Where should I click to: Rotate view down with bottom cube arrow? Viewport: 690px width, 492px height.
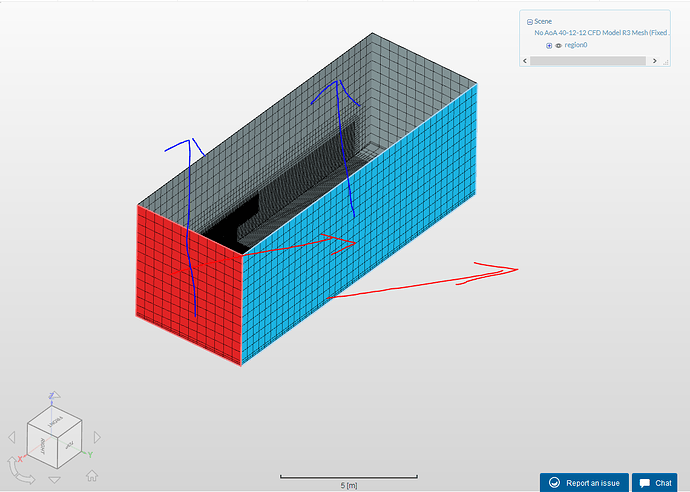(55, 481)
